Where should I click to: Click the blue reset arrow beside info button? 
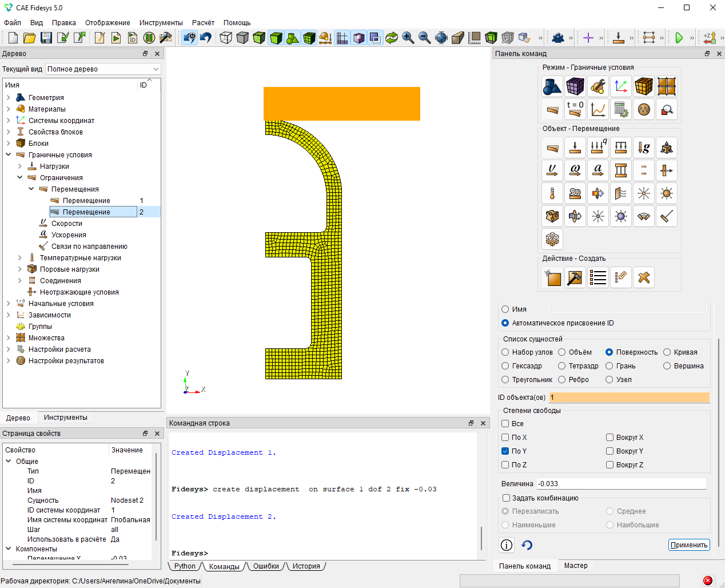[x=527, y=545]
